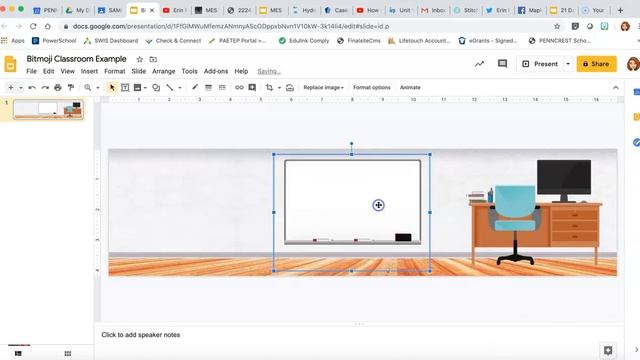Screen dimensions: 640x360
Task: Star the Bitmoji Classroom Example presentation
Action: click(140, 59)
